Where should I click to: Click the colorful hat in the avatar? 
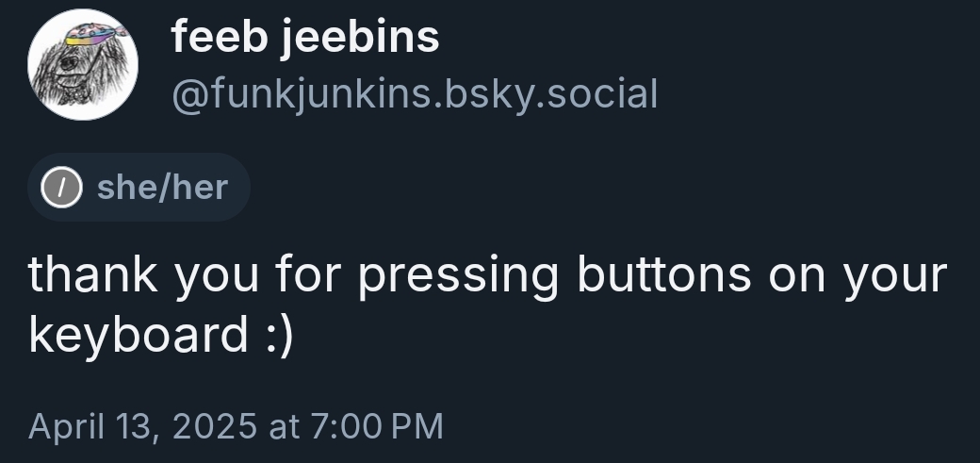click(x=90, y=33)
